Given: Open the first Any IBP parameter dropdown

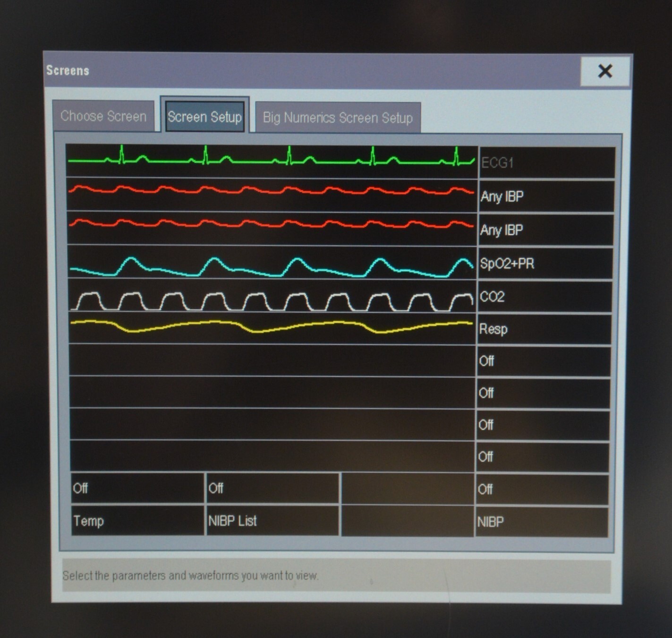Looking at the screenshot, I should 546,196.
